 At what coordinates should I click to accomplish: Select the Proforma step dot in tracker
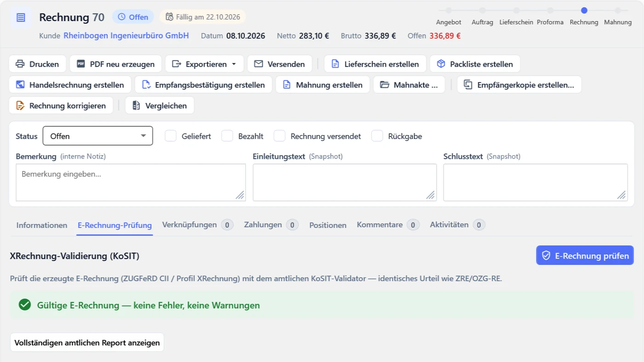(550, 10)
